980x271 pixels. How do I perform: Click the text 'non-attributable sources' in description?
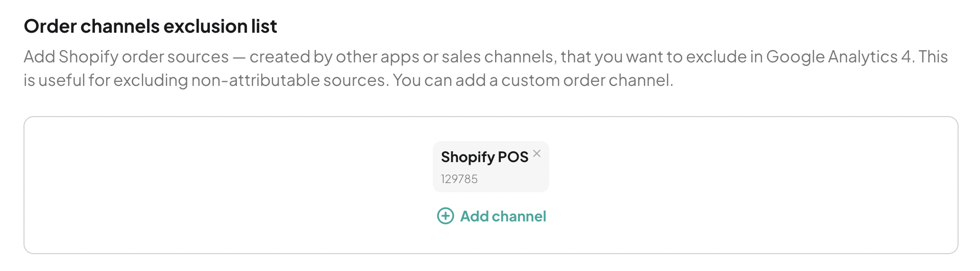point(288,80)
